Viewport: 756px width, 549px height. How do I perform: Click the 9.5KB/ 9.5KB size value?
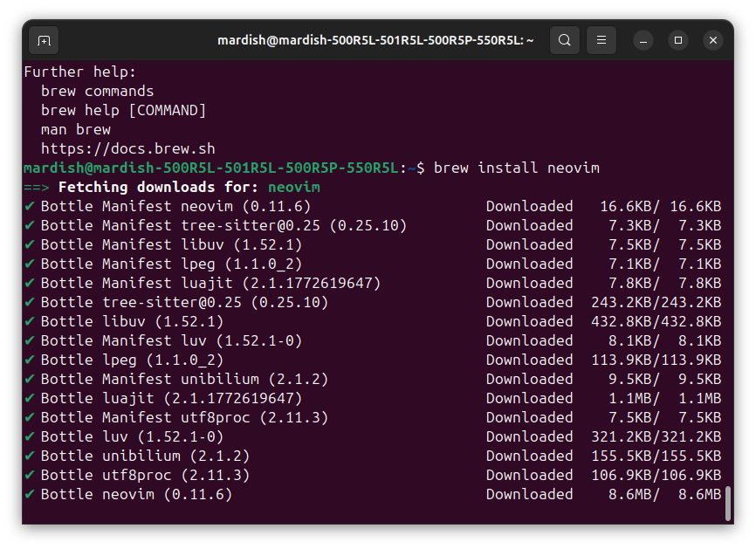click(x=665, y=380)
